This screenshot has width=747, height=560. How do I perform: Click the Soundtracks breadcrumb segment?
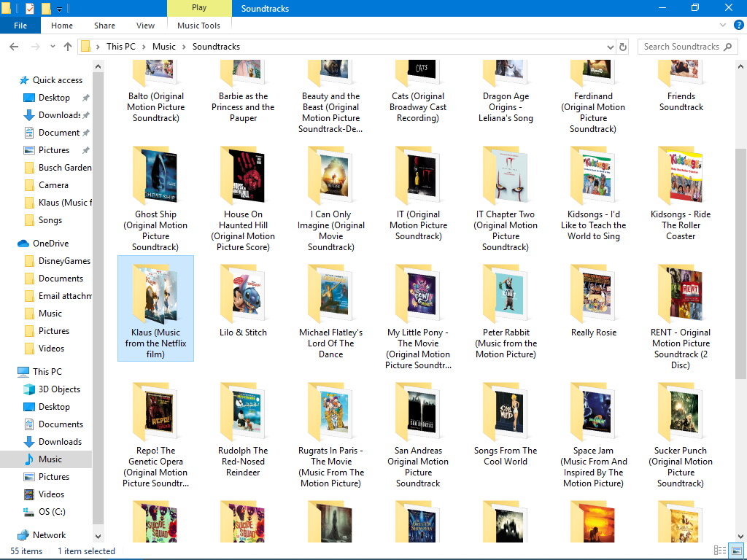coord(216,47)
